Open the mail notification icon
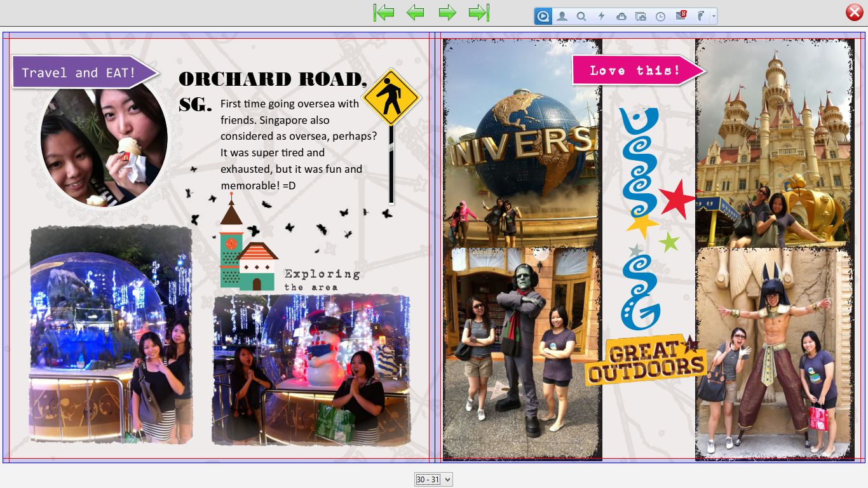868x488 pixels. [681, 16]
